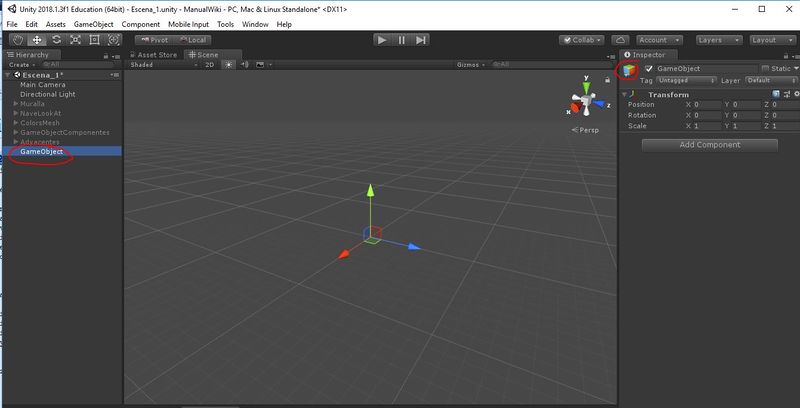Switch to the Inspector tab

click(x=648, y=55)
